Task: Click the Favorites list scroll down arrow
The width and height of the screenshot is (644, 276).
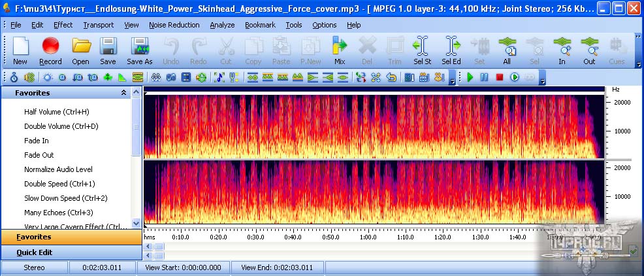Action: point(137,224)
